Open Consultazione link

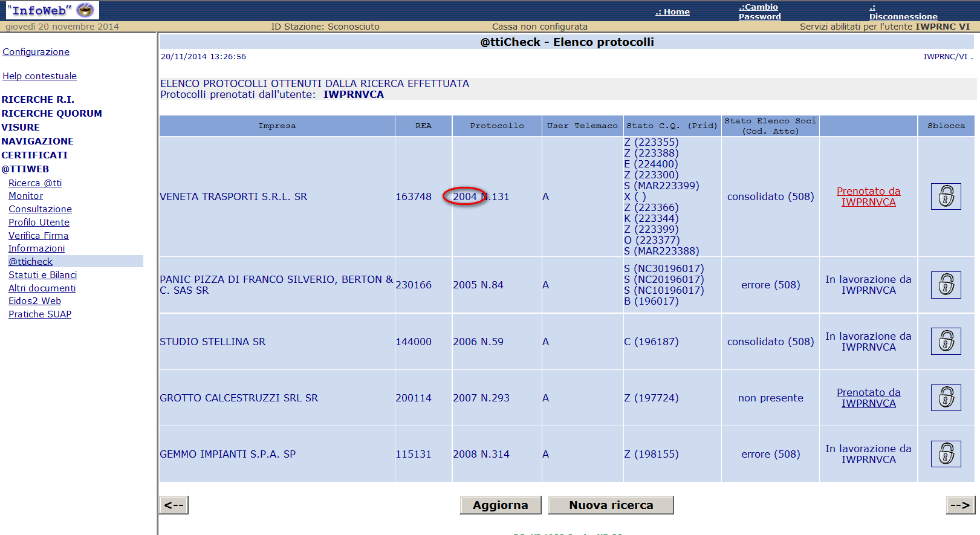[40, 209]
